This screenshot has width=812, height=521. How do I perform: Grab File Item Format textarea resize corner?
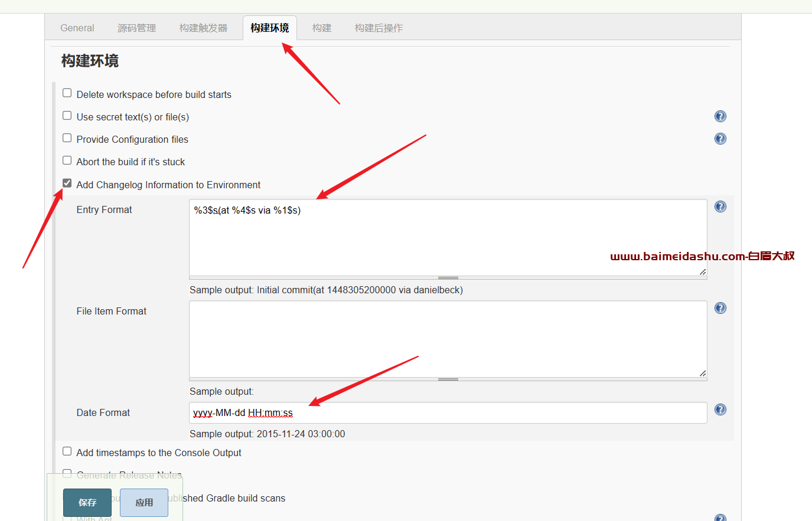coord(703,373)
